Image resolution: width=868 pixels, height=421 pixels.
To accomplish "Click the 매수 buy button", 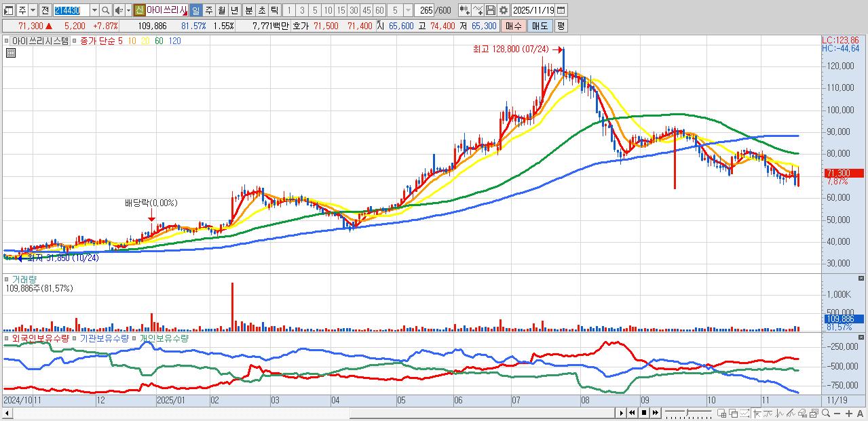I will click(x=513, y=26).
